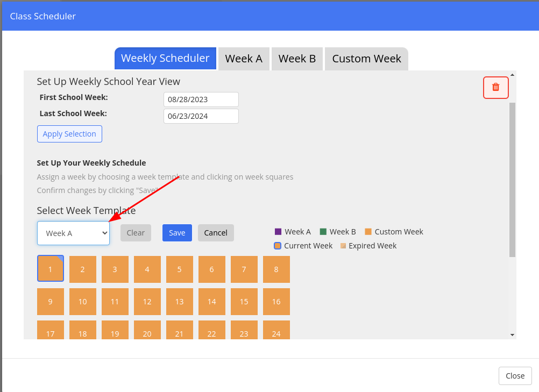Click the Expired Week legend swatch
The width and height of the screenshot is (539, 392).
[x=343, y=246]
